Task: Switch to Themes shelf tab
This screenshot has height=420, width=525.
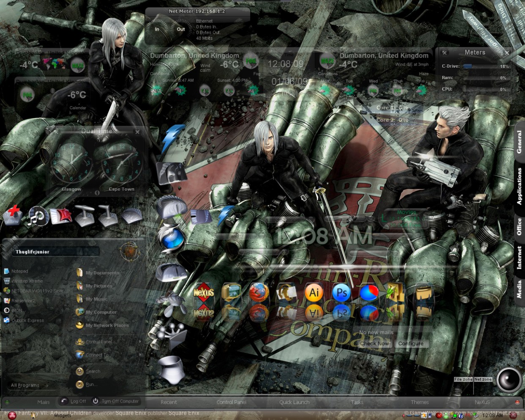Action: click(420, 402)
